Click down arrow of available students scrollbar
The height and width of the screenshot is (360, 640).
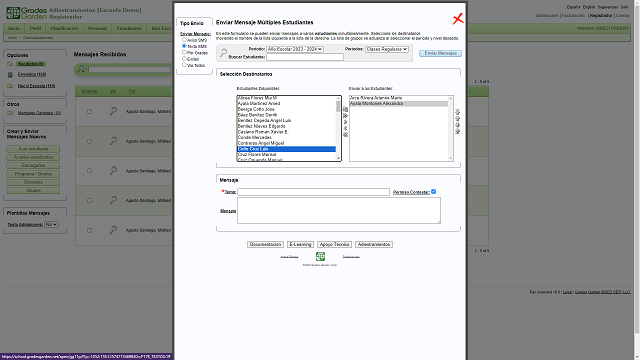(x=338, y=158)
